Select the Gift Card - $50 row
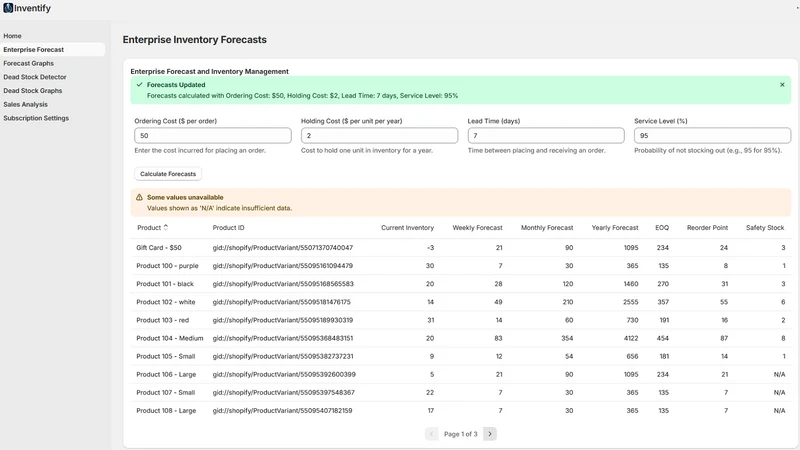Image resolution: width=800 pixels, height=450 pixels. pos(461,247)
